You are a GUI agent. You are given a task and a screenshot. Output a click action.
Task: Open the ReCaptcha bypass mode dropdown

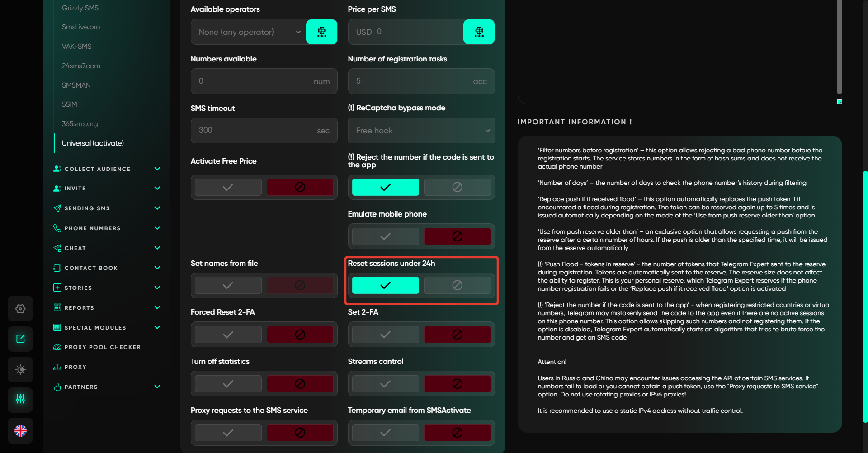tap(421, 131)
